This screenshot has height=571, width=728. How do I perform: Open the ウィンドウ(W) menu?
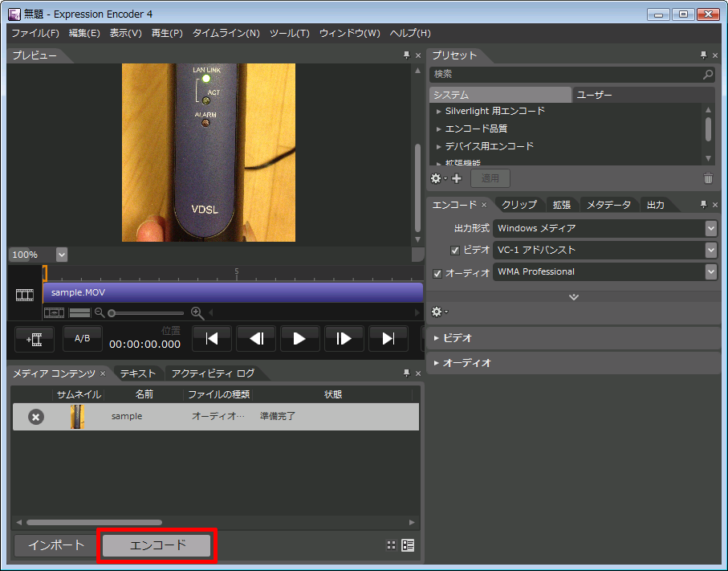(350, 34)
